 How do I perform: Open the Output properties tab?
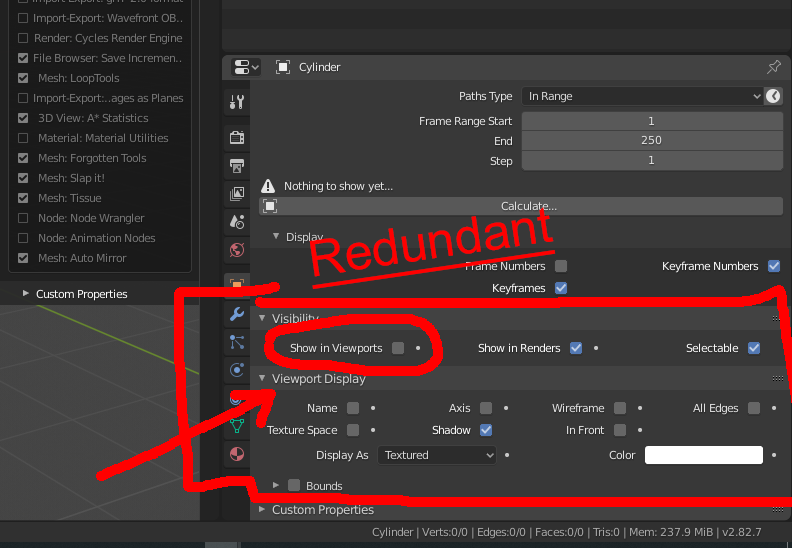tap(236, 166)
